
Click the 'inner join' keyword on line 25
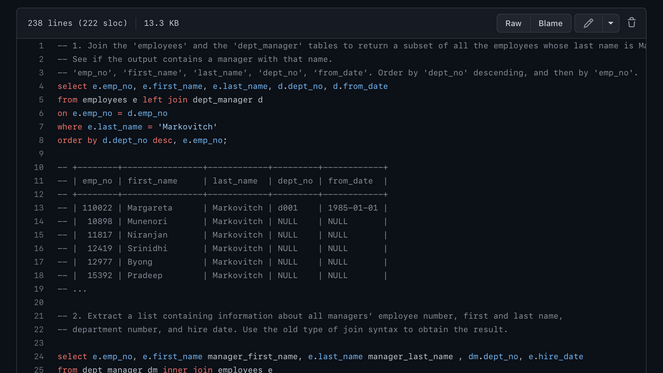click(187, 369)
